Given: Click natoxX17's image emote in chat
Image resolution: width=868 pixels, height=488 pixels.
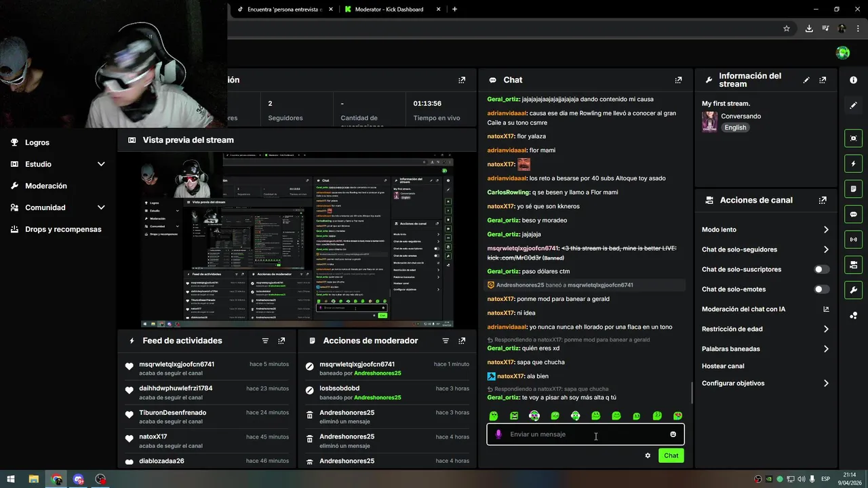Looking at the screenshot, I should [524, 164].
